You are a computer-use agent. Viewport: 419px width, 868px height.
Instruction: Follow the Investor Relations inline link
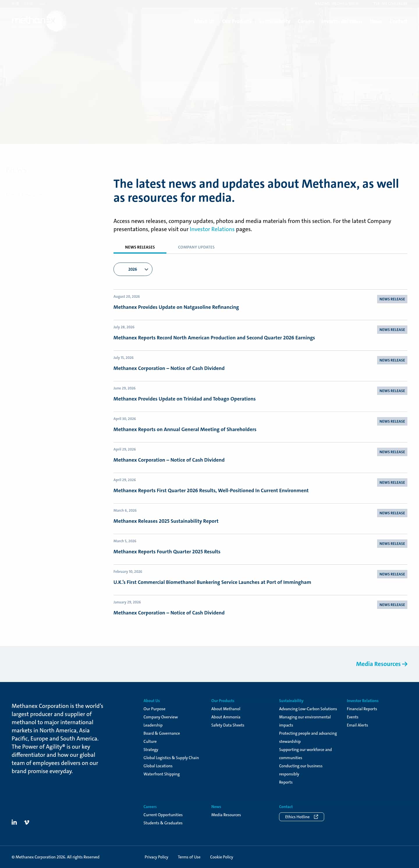coord(212,229)
